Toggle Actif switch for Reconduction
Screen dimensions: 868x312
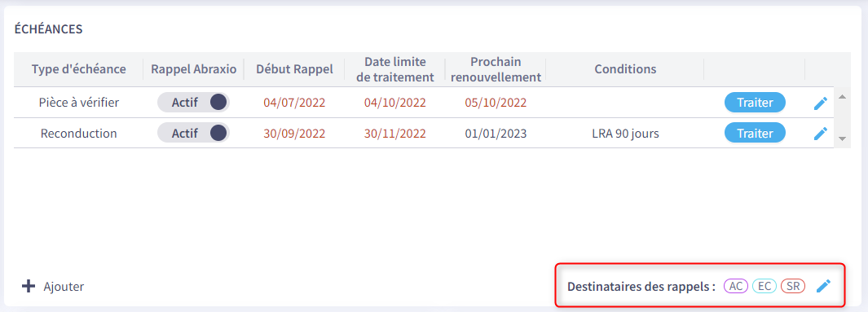[193, 134]
